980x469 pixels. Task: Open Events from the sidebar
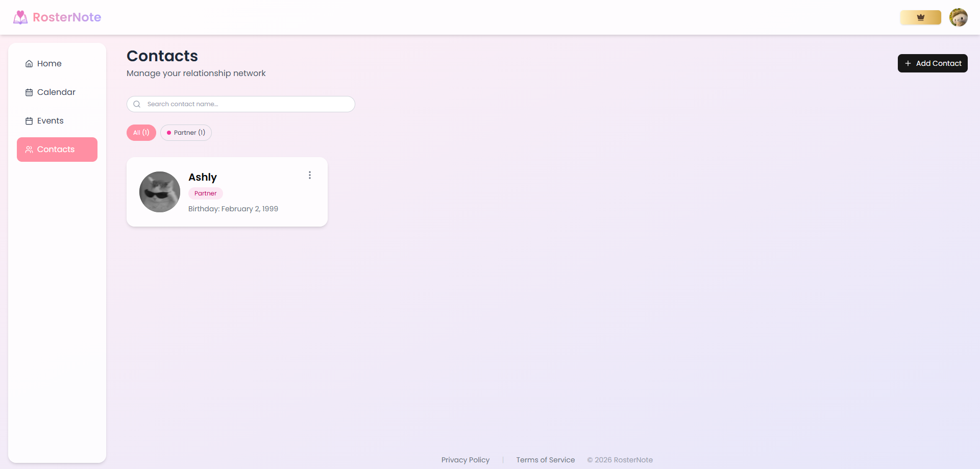[57, 121]
